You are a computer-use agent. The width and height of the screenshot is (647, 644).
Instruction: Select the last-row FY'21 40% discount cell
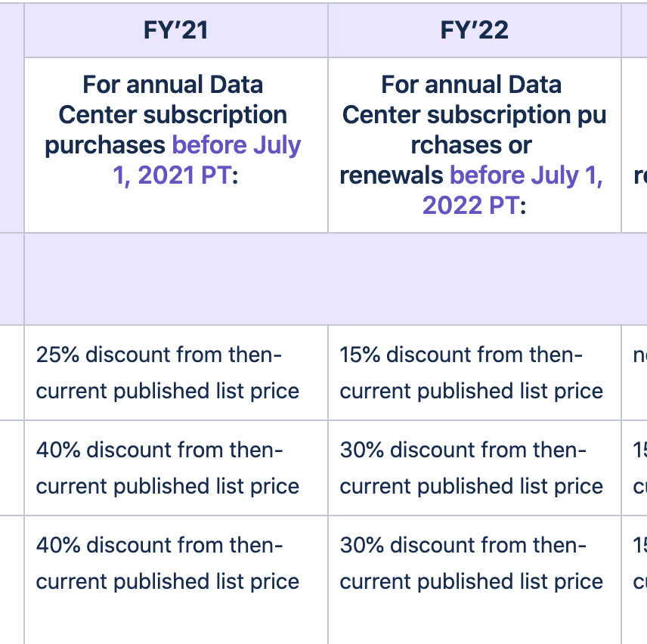176,580
